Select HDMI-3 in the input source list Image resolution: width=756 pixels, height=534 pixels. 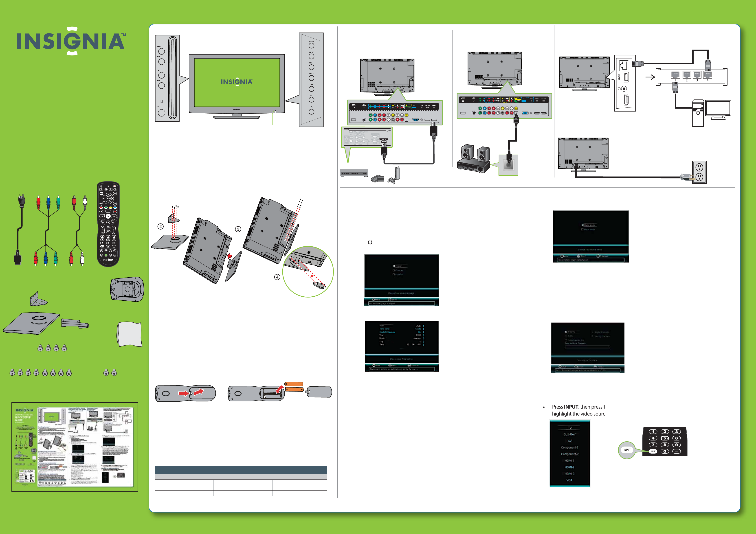coord(570,474)
